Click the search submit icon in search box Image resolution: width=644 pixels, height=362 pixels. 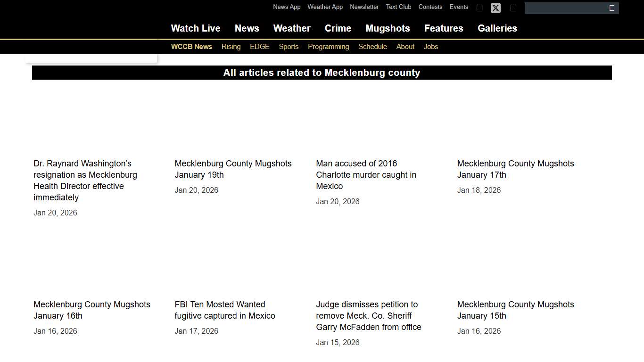pyautogui.click(x=611, y=8)
